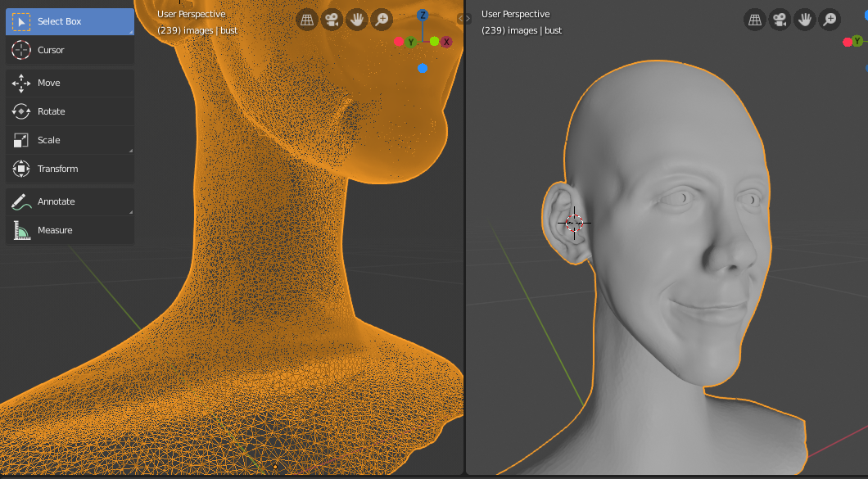Activate the Select Box tool
The image size is (868, 479).
click(x=70, y=21)
